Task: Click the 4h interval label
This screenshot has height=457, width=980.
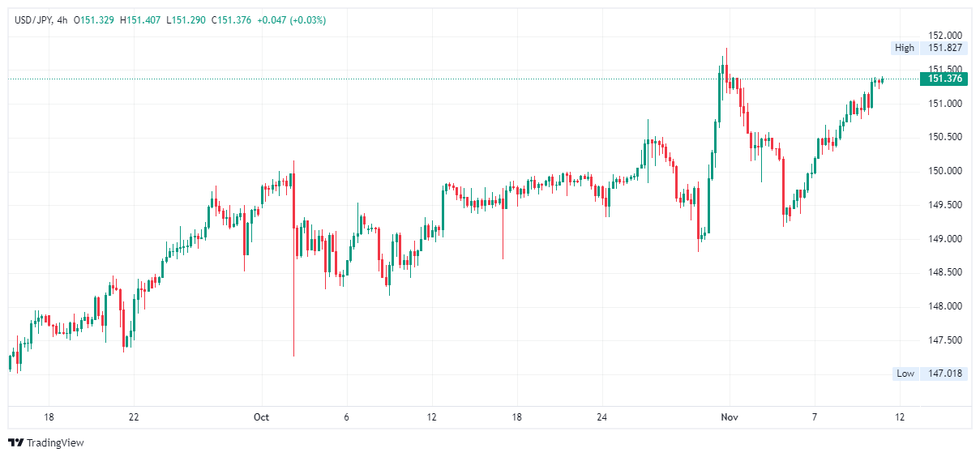Action: 62,20
